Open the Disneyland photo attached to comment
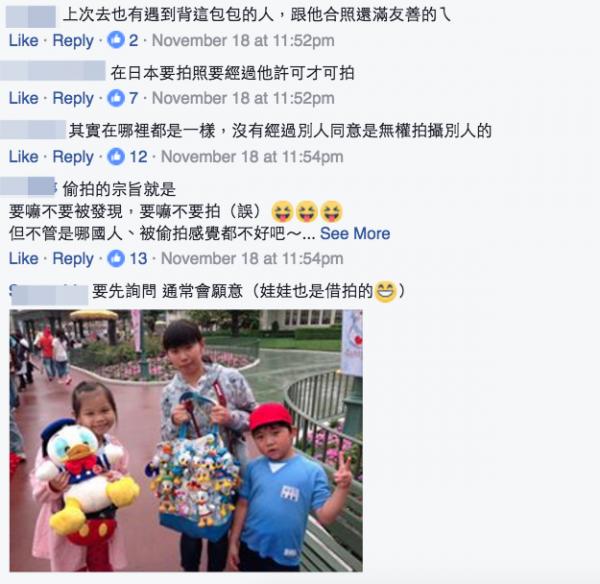Image resolution: width=600 pixels, height=584 pixels. click(186, 440)
